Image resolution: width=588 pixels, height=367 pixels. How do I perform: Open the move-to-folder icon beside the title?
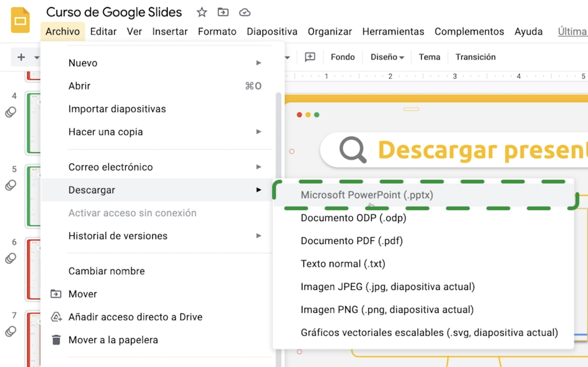[223, 12]
